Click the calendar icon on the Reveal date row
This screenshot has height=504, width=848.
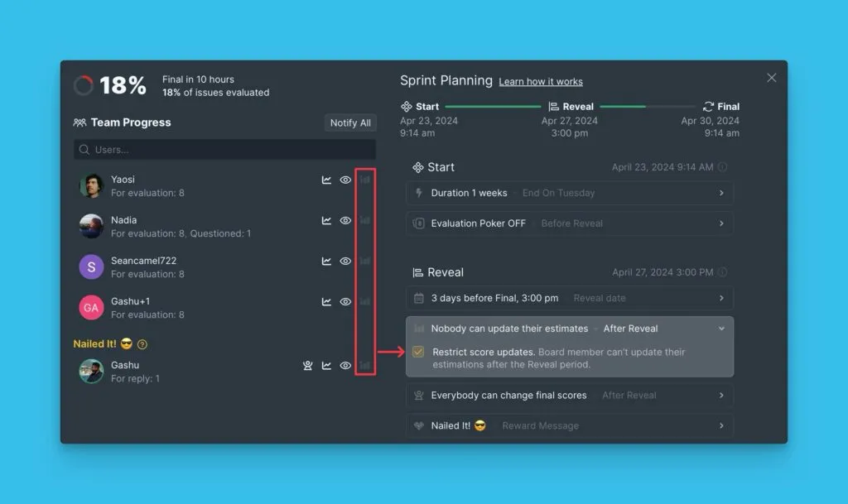(x=418, y=298)
